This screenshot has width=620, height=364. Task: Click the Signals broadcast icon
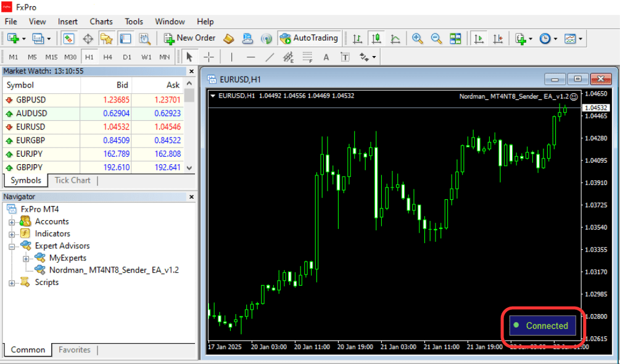[267, 38]
